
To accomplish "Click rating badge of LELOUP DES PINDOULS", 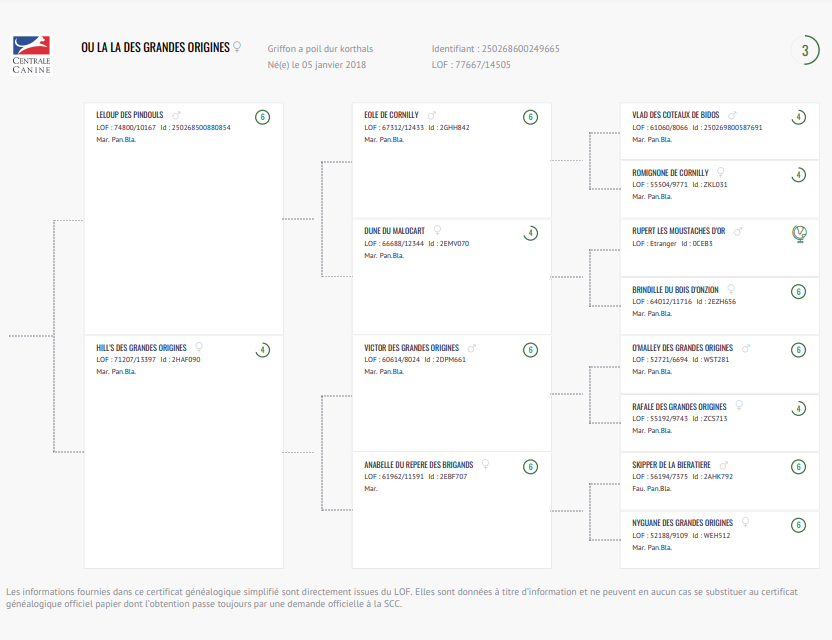I will coord(262,117).
